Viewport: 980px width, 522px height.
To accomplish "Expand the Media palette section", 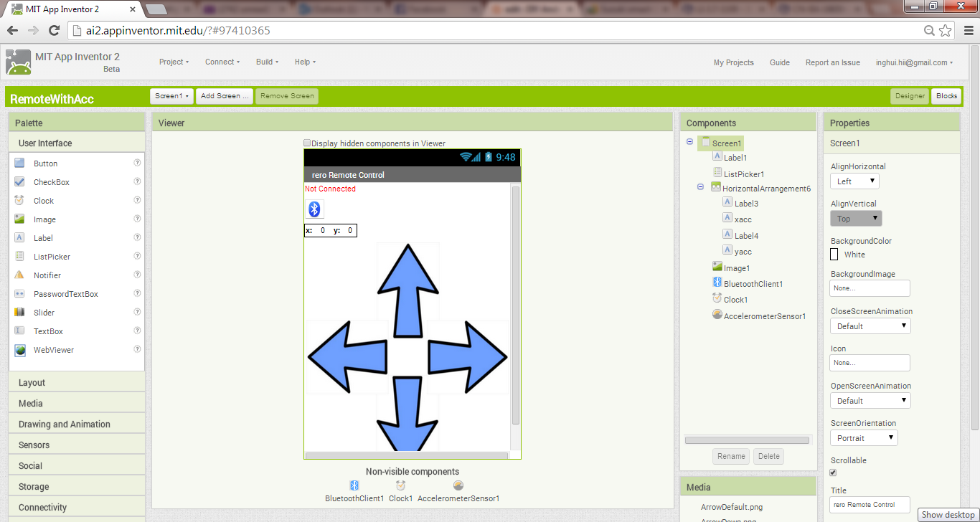I will (77, 404).
